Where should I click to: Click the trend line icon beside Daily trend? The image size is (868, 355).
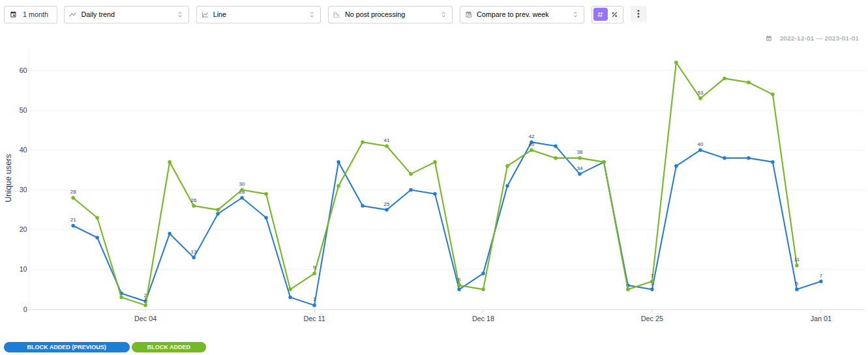click(x=73, y=14)
